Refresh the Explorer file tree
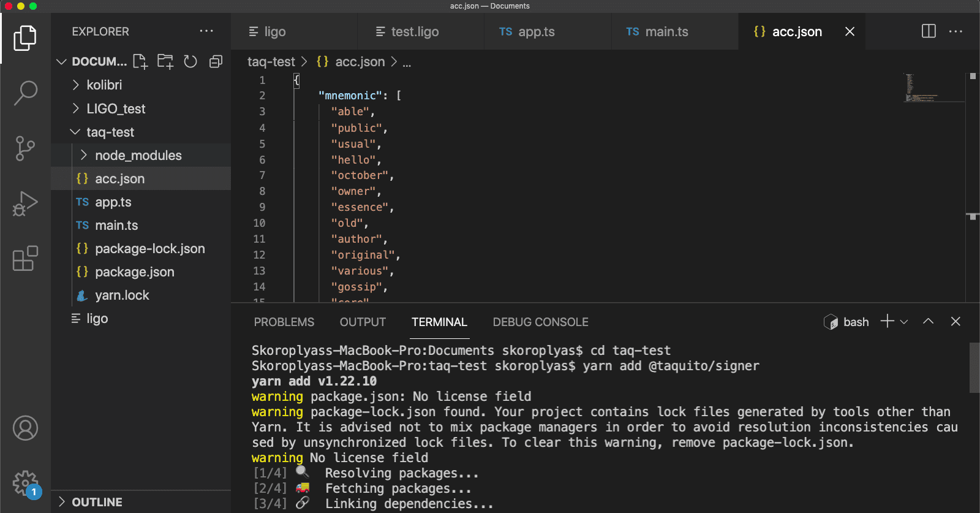Image resolution: width=980 pixels, height=513 pixels. pos(190,61)
